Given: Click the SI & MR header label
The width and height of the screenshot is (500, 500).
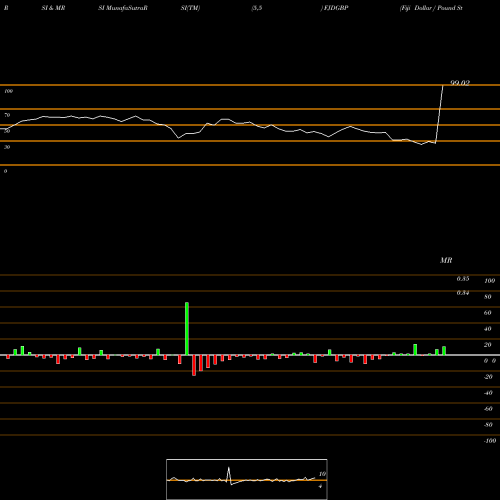Looking at the screenshot, I should (x=53, y=8).
